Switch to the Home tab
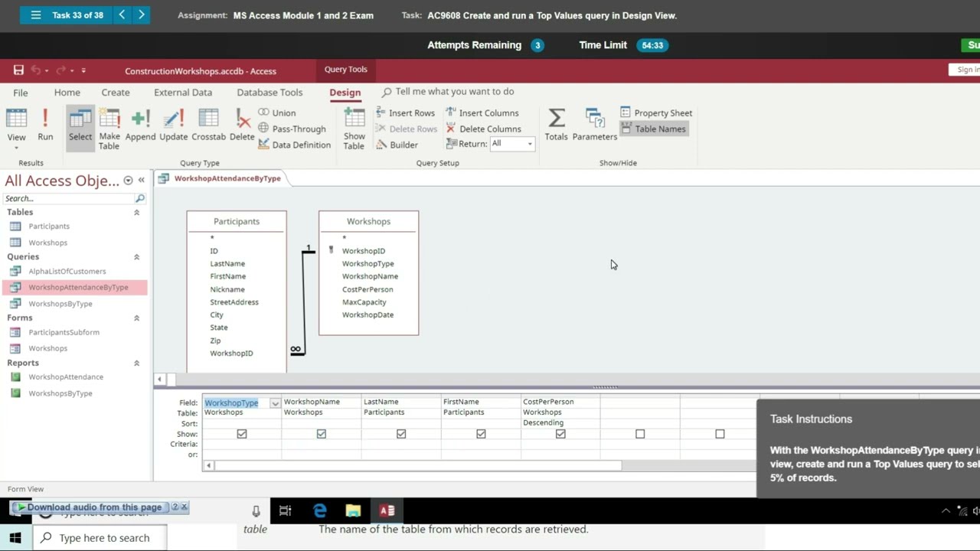 67,93
